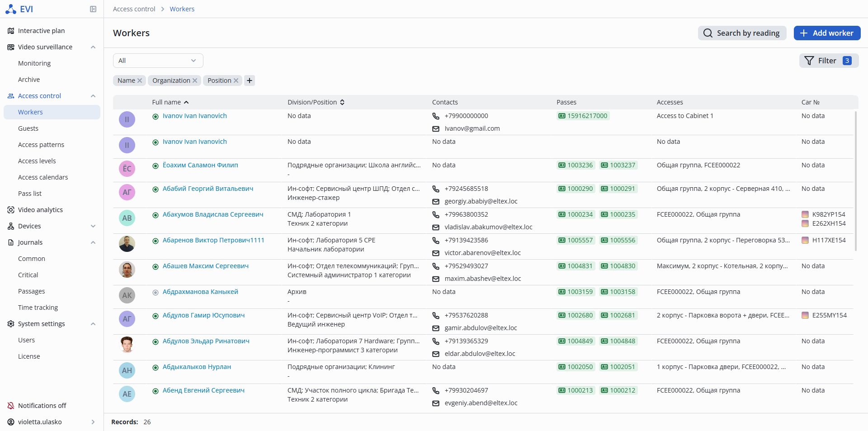Screen dimensions: 868x431
Task: Open Абакумов Владислав Сергеевич profile link
Action: (213, 214)
